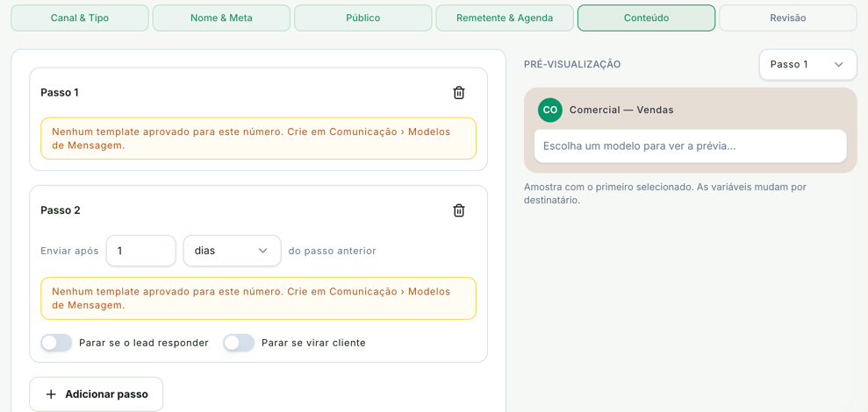Viewport: 868px width, 412px height.
Task: Click the Amostra com o primeiro selecionado note
Action: 665,194
